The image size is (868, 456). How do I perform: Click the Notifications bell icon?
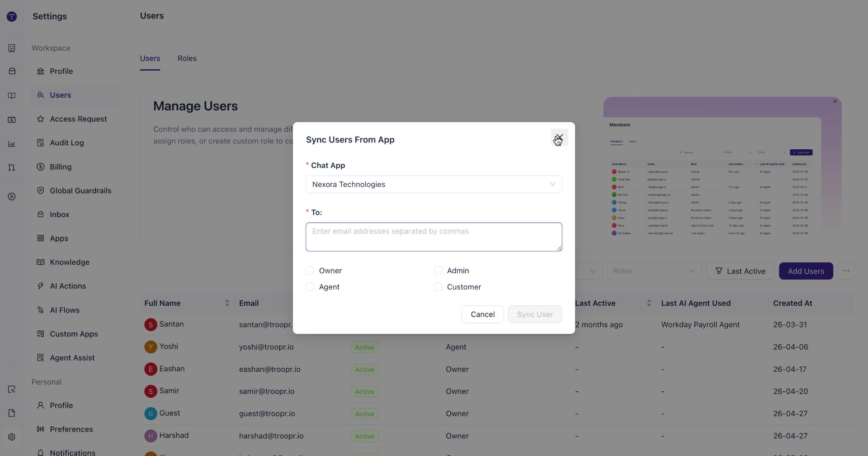[x=41, y=453]
